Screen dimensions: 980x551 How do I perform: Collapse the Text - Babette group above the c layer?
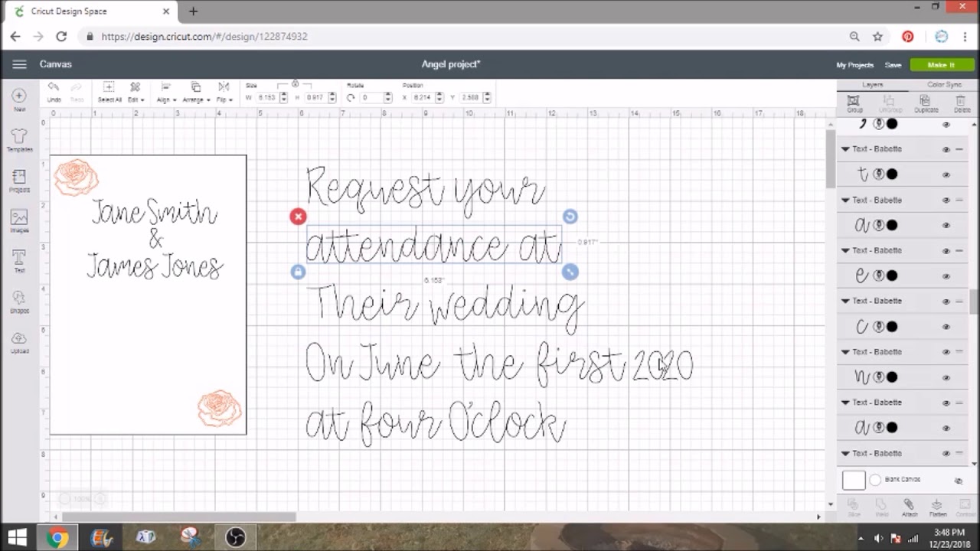click(x=845, y=301)
